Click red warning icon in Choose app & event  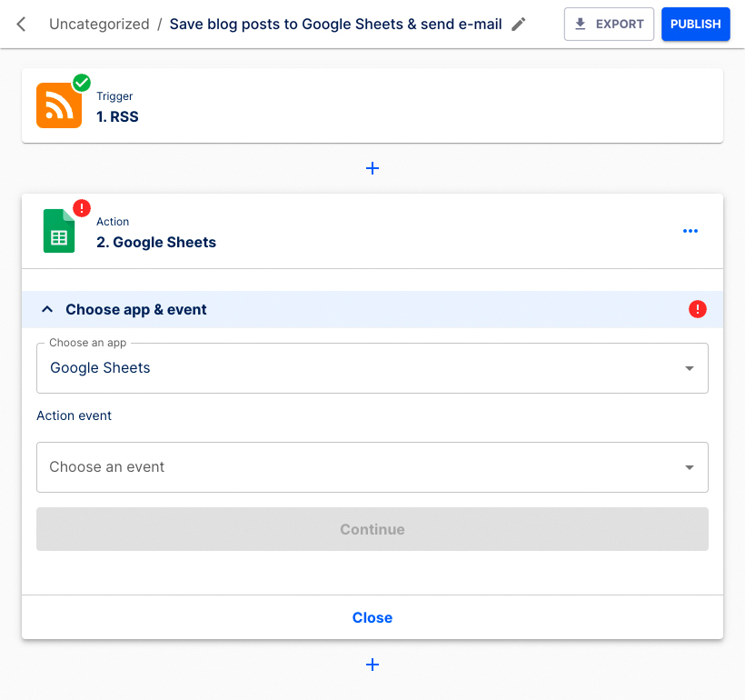coord(698,309)
